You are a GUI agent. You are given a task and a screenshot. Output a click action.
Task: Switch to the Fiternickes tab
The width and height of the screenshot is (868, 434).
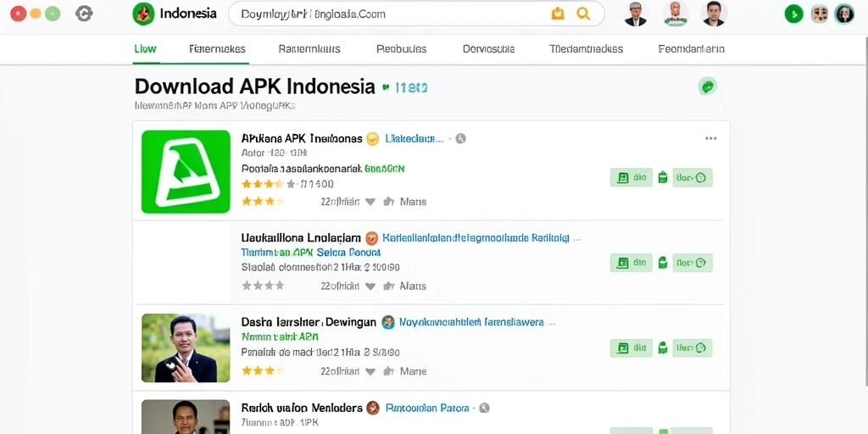tap(217, 48)
